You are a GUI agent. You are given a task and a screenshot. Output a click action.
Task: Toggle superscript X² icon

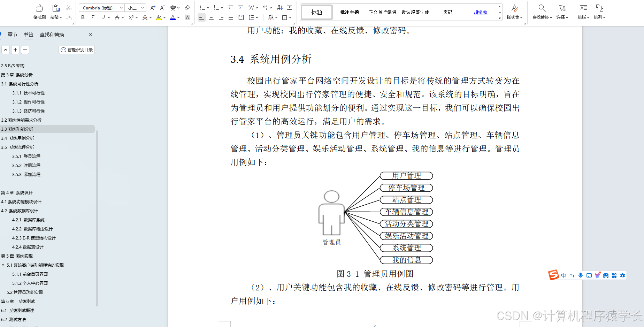tap(131, 17)
